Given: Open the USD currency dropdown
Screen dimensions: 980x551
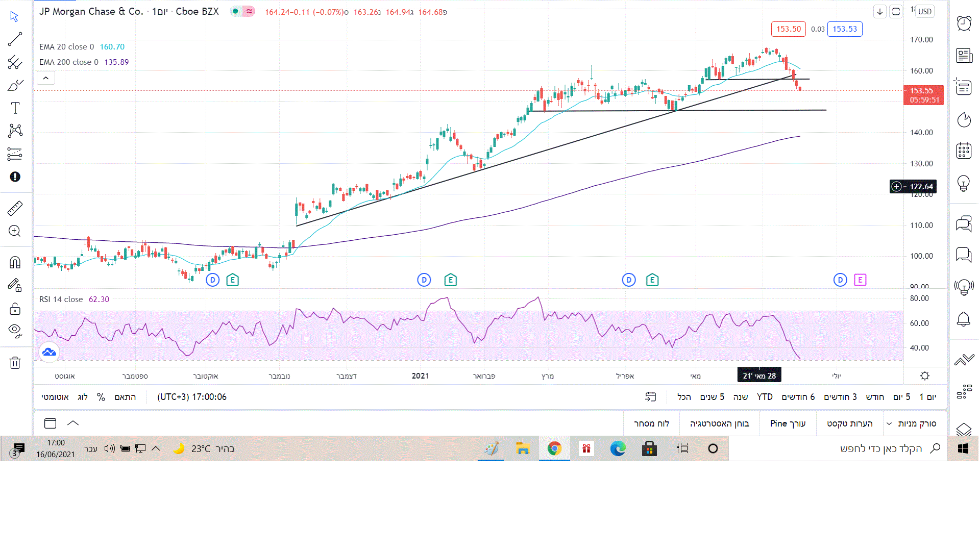Looking at the screenshot, I should coord(924,11).
